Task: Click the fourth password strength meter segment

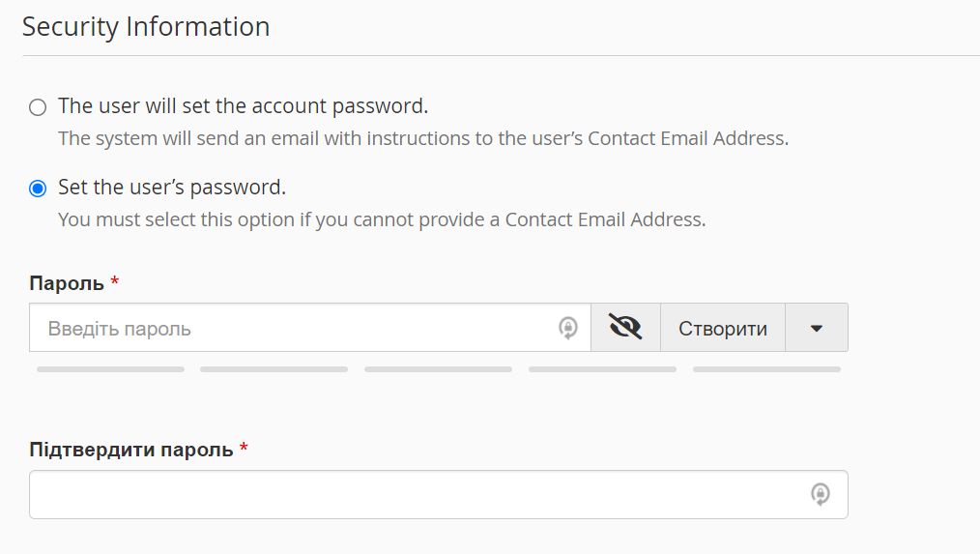Action: point(602,369)
